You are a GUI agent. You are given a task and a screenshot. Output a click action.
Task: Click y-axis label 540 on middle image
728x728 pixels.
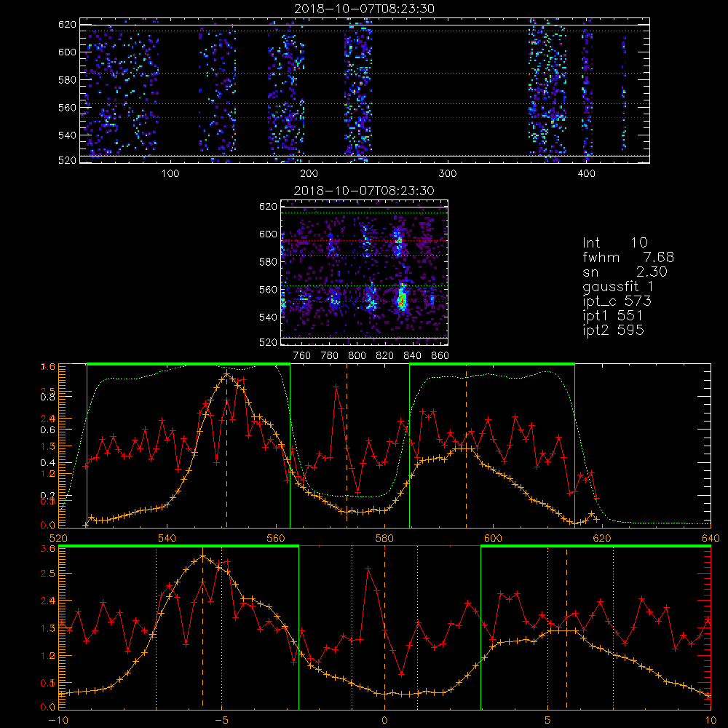(269, 317)
